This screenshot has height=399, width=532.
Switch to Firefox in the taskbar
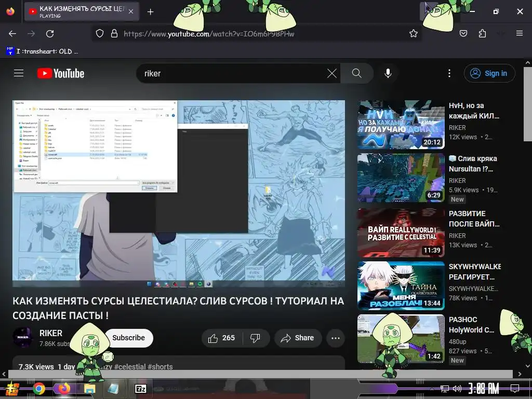point(64,389)
